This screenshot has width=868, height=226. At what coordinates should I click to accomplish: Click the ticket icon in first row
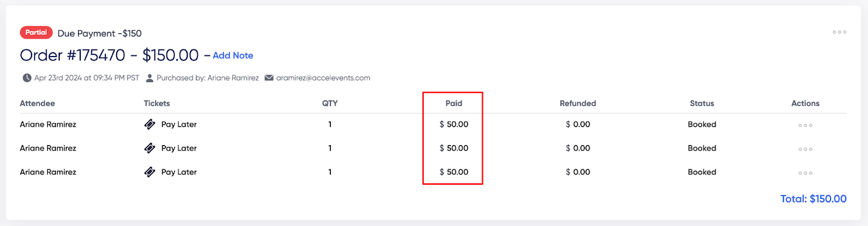pos(150,124)
